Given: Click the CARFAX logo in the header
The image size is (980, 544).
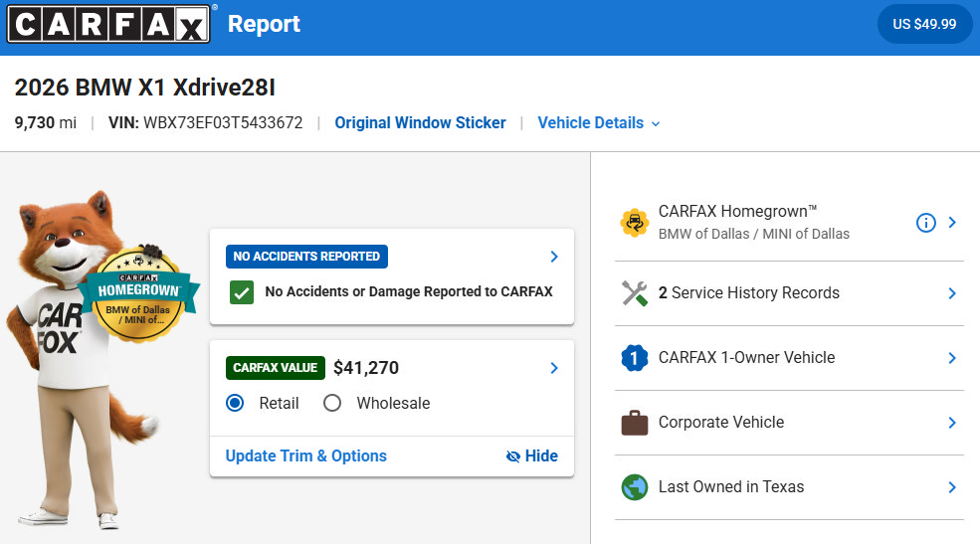Looking at the screenshot, I should tap(108, 24).
